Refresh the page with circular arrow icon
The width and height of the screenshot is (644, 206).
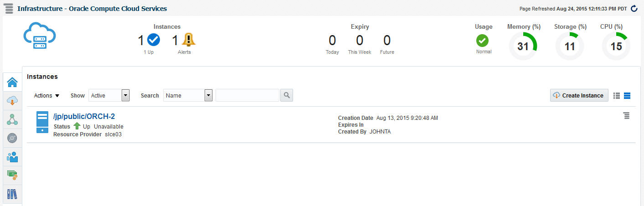[634, 9]
